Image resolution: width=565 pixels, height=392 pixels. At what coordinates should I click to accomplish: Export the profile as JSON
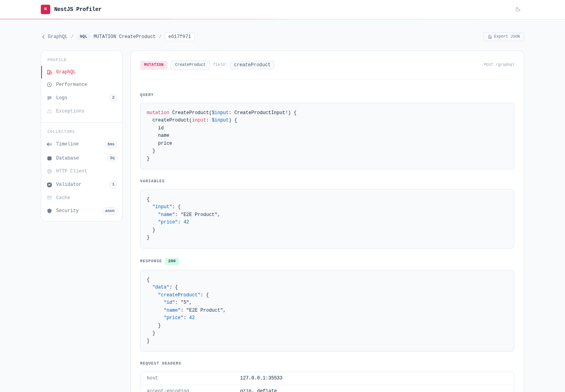[x=504, y=36]
